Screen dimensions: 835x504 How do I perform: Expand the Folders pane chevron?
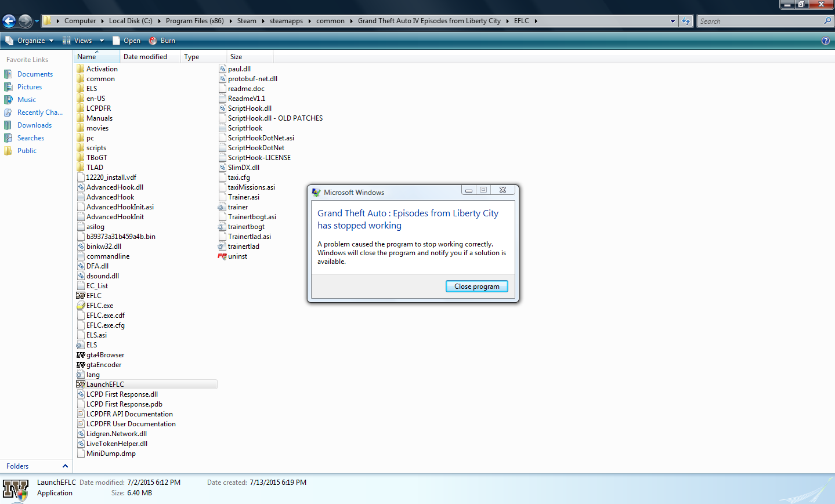65,466
